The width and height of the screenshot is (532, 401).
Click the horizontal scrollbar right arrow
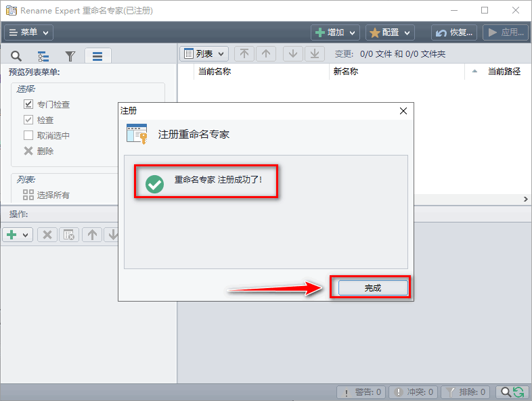(x=525, y=199)
